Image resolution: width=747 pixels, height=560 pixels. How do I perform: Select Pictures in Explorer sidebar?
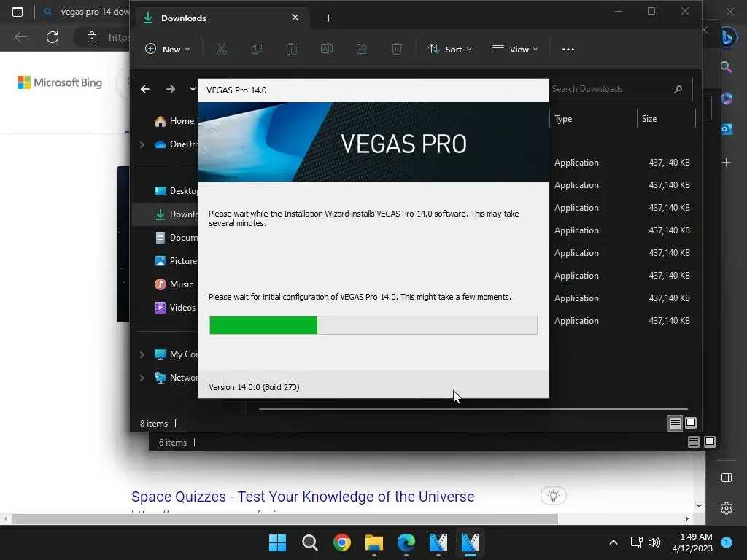175,261
